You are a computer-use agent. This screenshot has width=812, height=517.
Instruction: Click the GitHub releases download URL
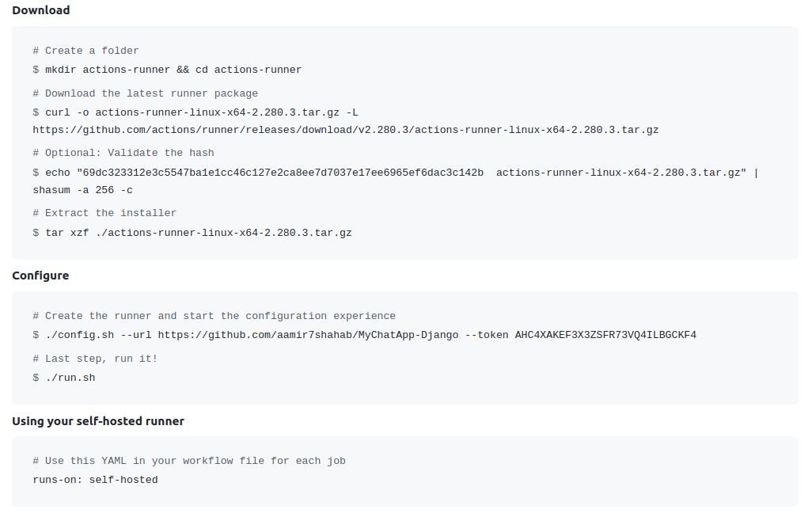click(x=345, y=130)
